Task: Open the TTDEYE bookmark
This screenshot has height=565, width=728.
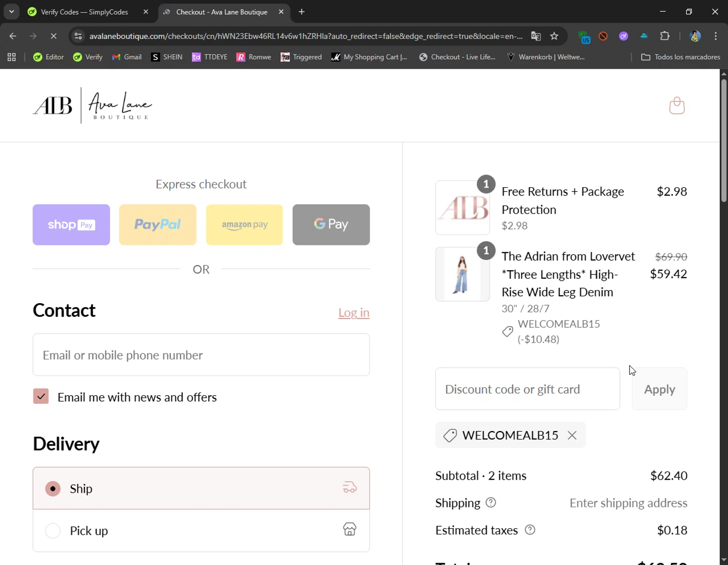Action: pos(210,57)
